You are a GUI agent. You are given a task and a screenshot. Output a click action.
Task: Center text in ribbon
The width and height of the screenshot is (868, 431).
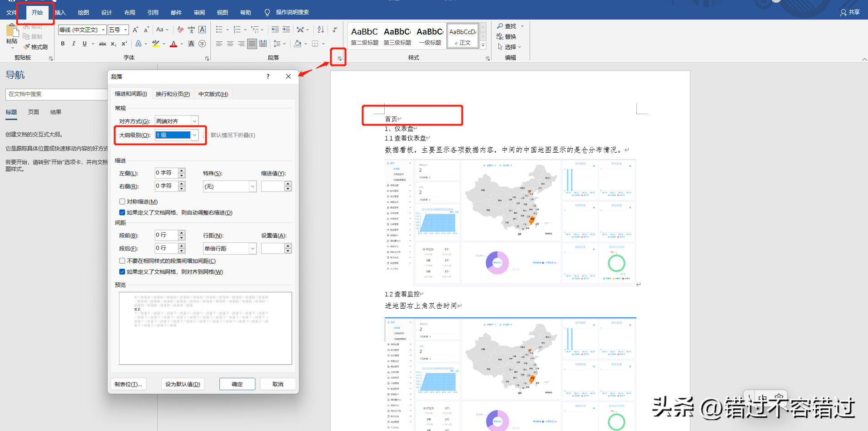tap(230, 44)
